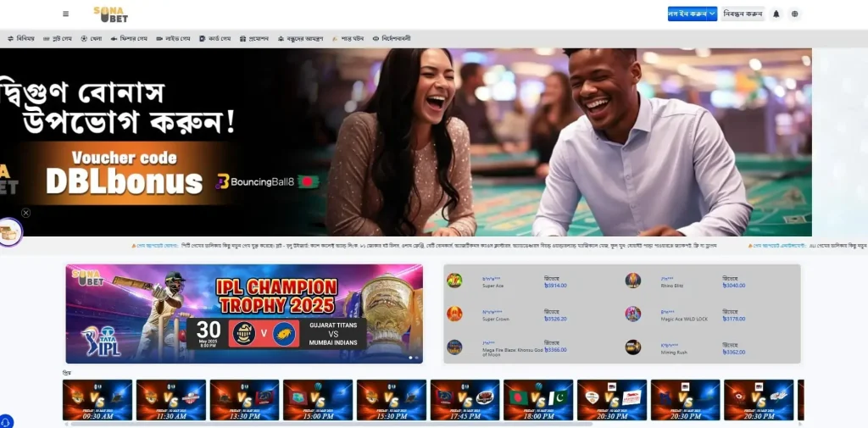This screenshot has height=428, width=868.
Task: Click the soccer ball খেলা nav icon
Action: (x=84, y=39)
